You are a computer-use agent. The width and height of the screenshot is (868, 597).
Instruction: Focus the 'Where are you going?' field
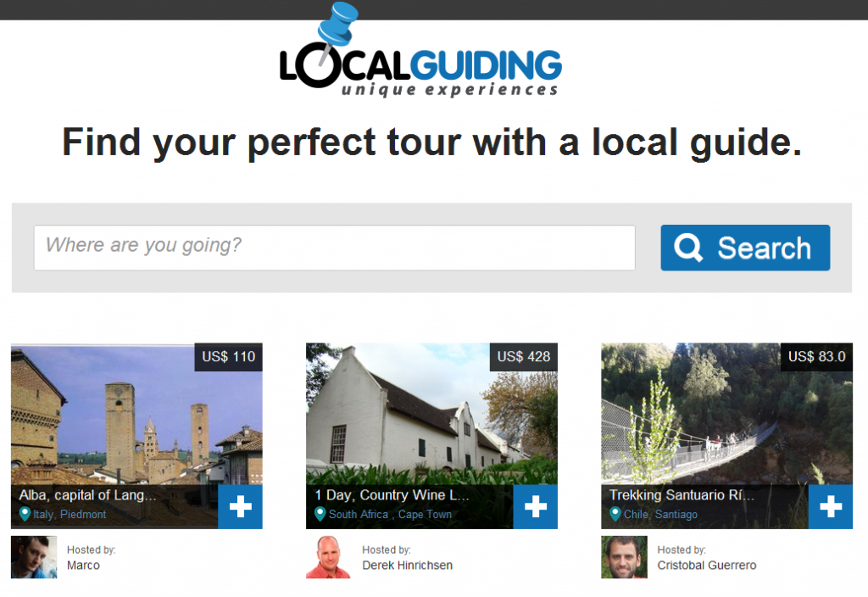point(334,248)
